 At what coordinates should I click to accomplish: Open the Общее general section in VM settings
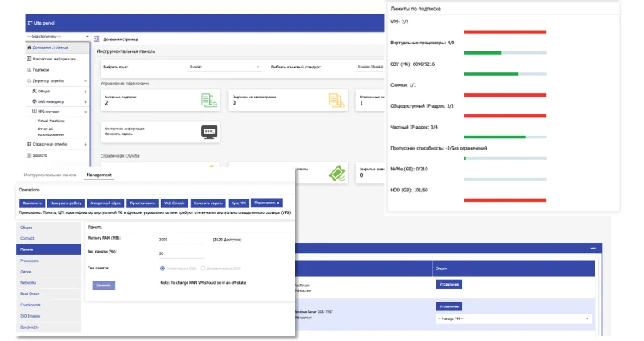48,228
